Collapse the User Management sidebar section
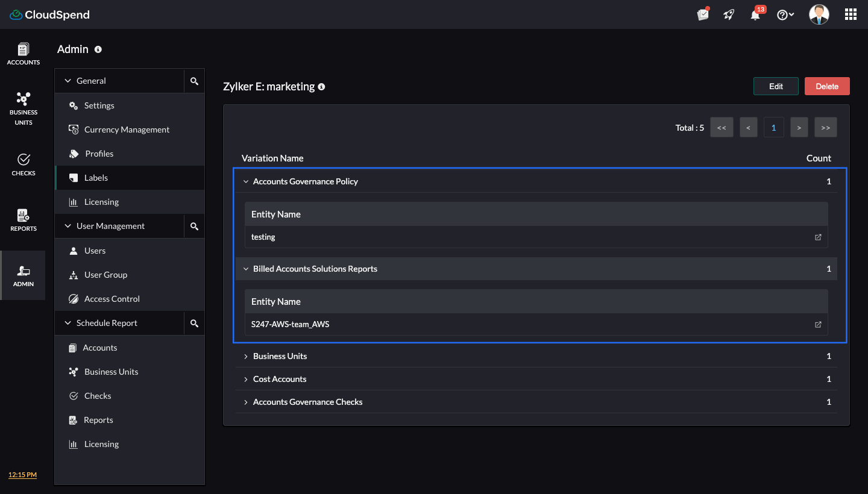 (x=68, y=227)
